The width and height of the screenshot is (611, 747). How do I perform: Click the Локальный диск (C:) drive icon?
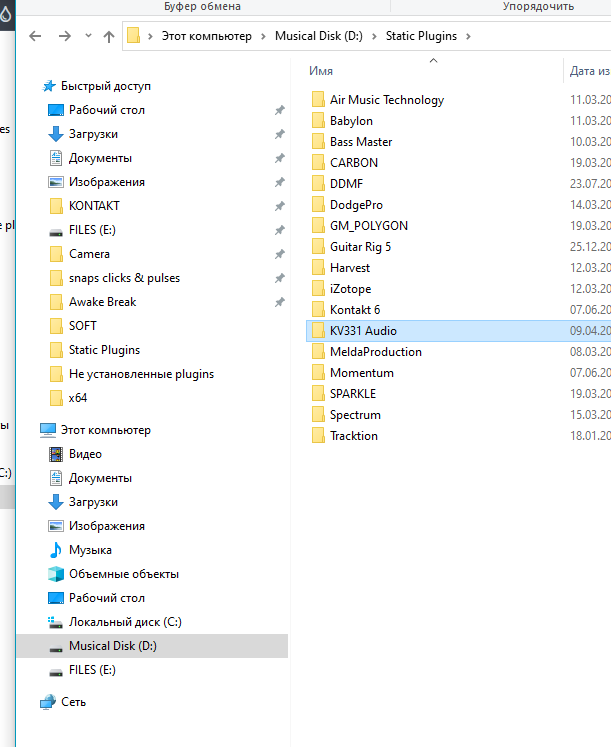coord(56,622)
